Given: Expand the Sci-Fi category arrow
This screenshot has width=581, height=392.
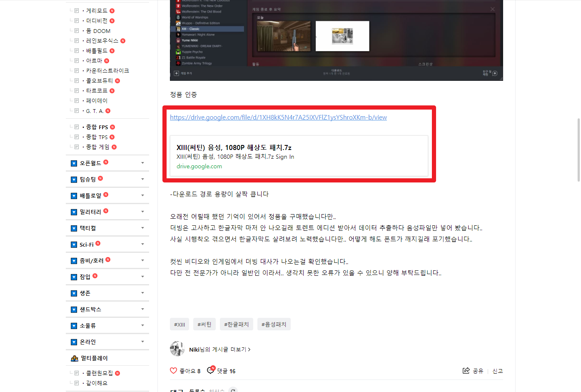Looking at the screenshot, I should pos(142,244).
